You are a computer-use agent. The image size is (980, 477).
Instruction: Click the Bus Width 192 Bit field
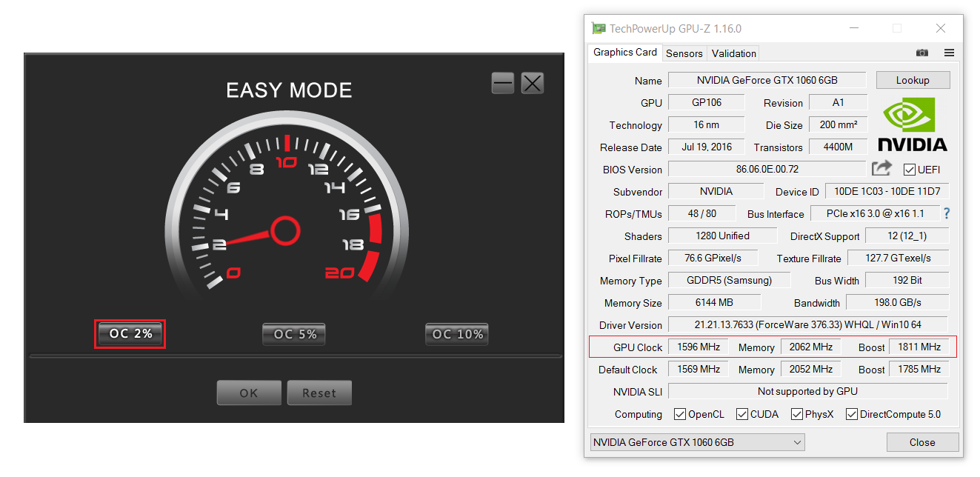point(907,280)
